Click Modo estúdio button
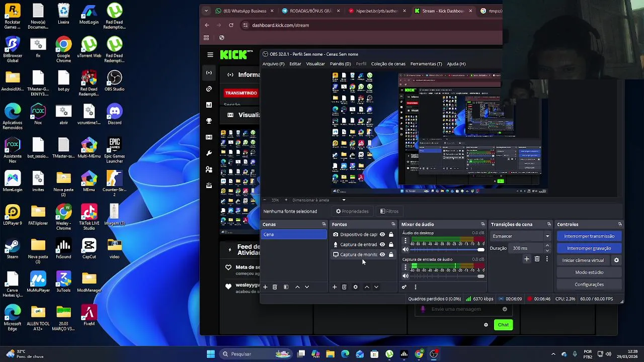The image size is (644, 362). pyautogui.click(x=589, y=273)
